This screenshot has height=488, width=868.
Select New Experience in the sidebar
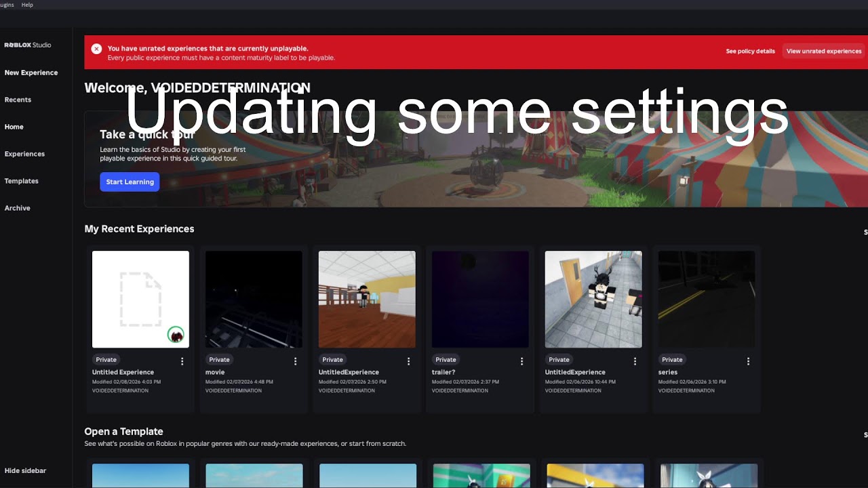click(31, 73)
